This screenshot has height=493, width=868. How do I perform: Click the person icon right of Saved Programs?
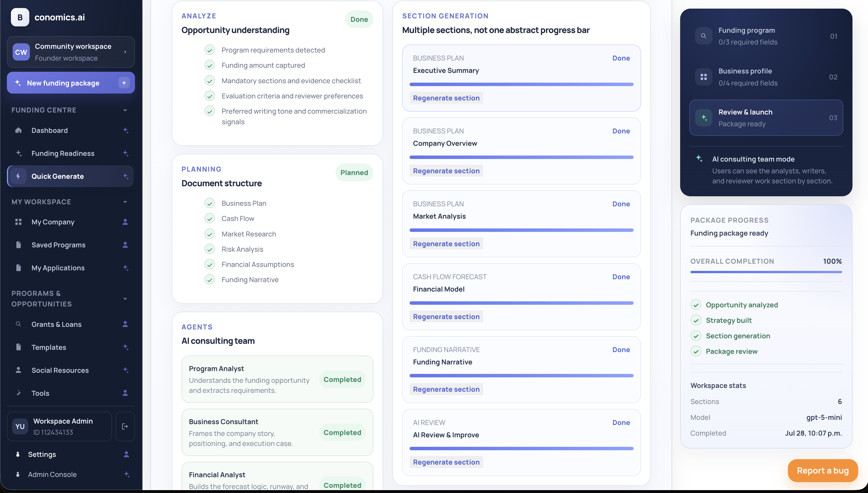click(x=125, y=245)
